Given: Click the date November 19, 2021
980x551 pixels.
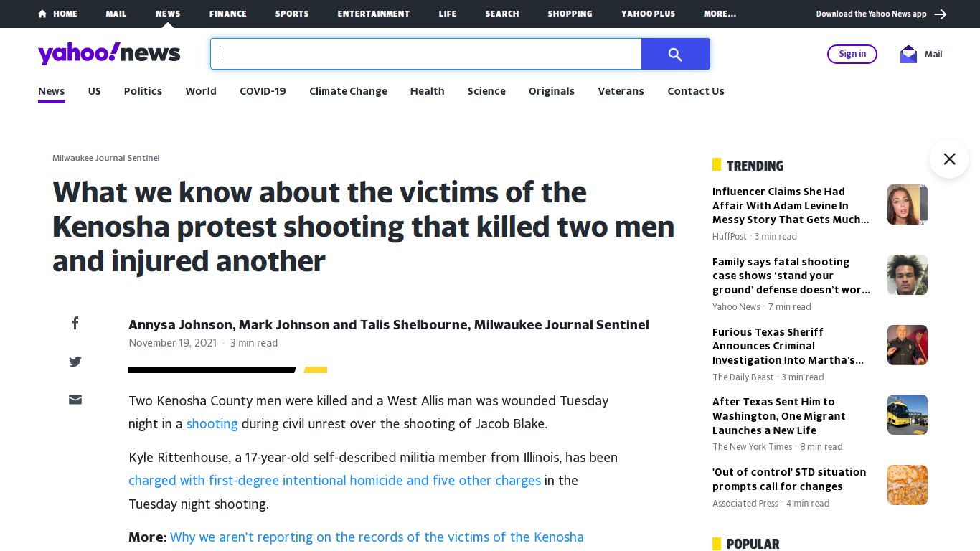Looking at the screenshot, I should 172,343.
